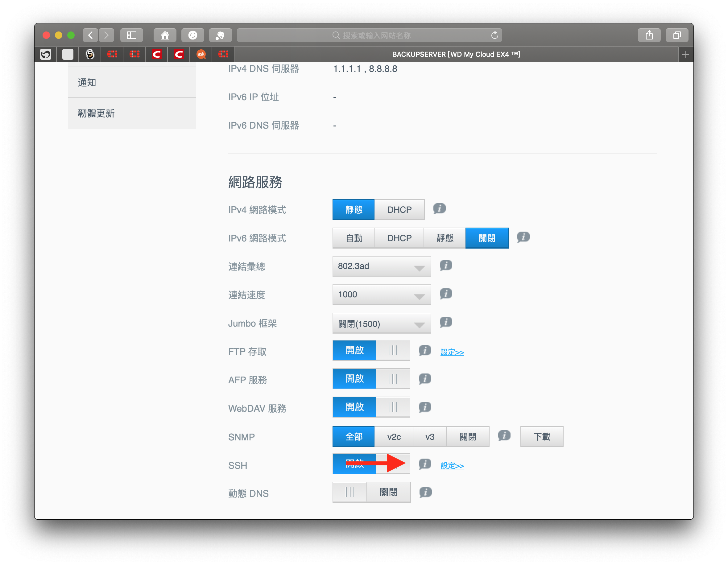The width and height of the screenshot is (728, 565).
Task: Select 全部 for SNMP
Action: 354,437
